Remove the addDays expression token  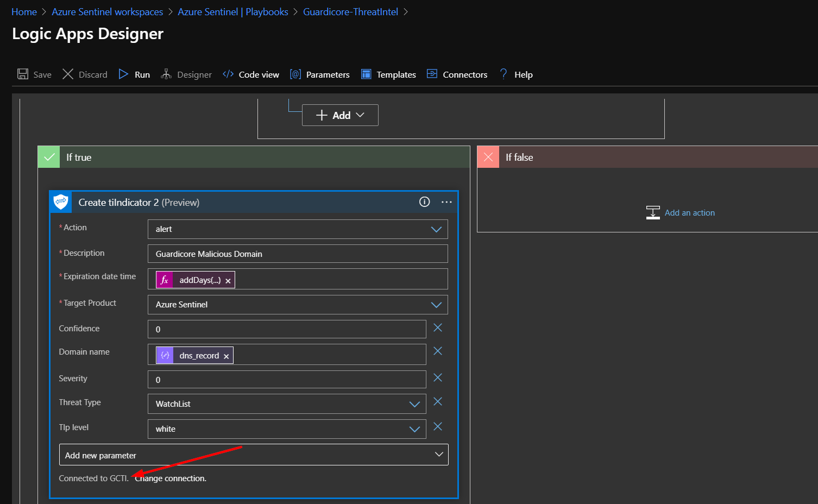pos(228,281)
